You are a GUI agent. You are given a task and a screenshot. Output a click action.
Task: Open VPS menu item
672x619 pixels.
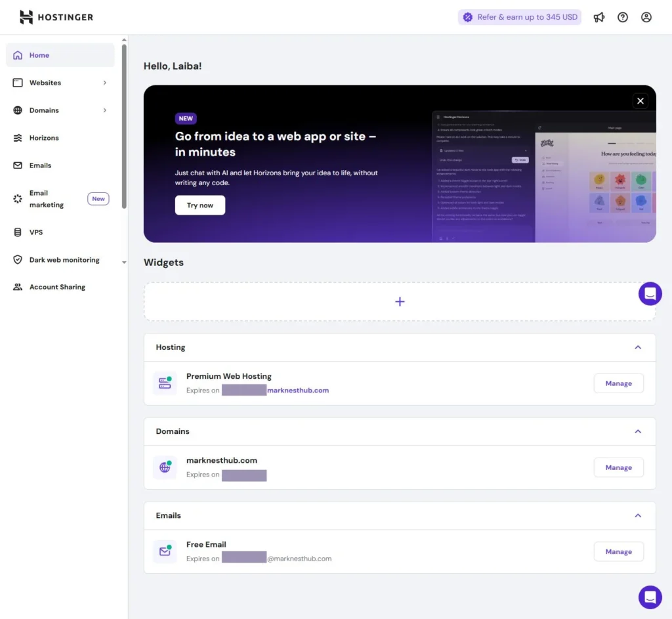(x=60, y=232)
